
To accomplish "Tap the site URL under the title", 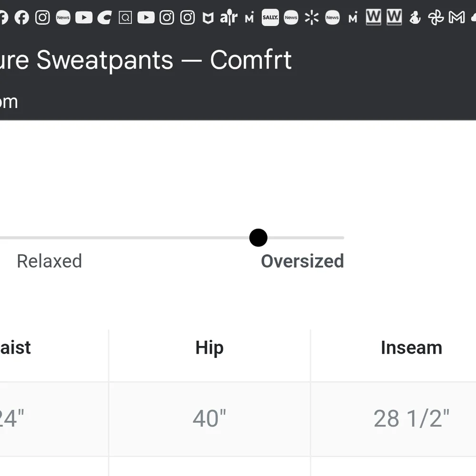I will [9, 101].
